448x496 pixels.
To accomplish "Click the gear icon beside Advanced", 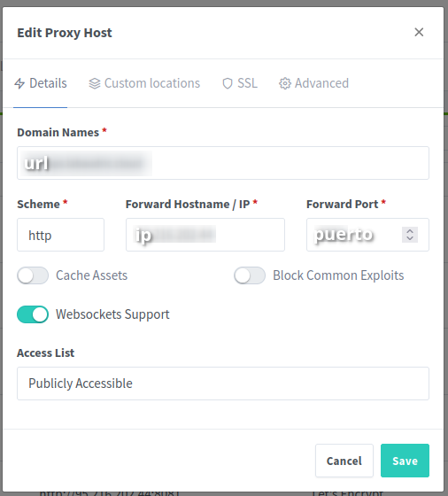I will tap(285, 83).
